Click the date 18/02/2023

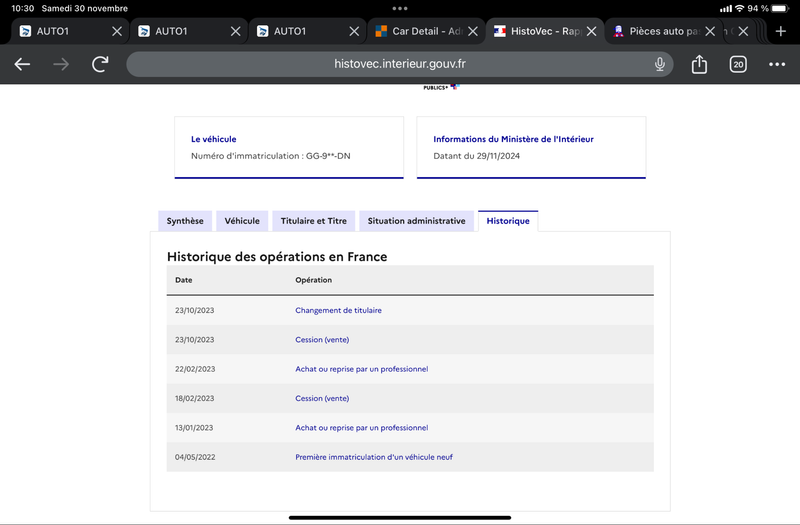(194, 398)
